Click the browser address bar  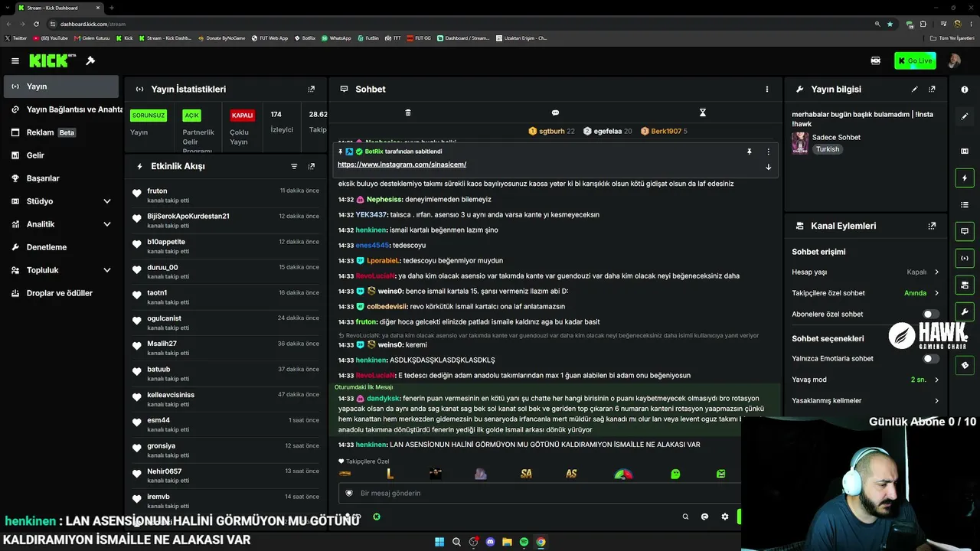(x=459, y=24)
